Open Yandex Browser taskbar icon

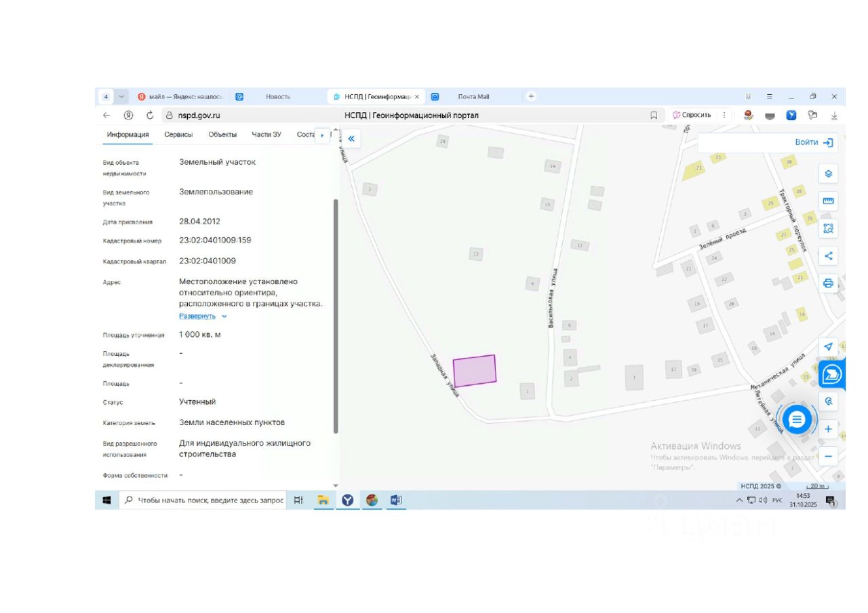348,500
